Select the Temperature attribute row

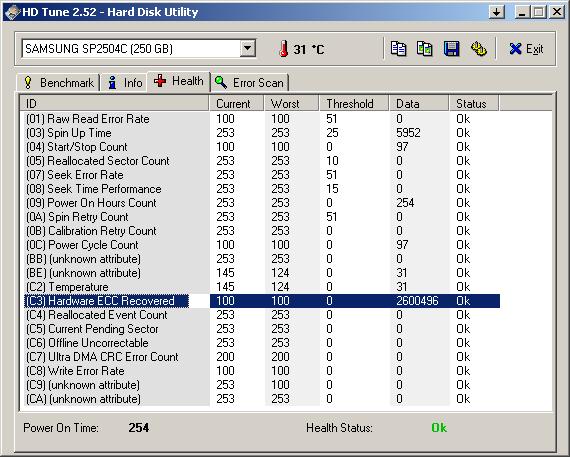tap(260, 287)
